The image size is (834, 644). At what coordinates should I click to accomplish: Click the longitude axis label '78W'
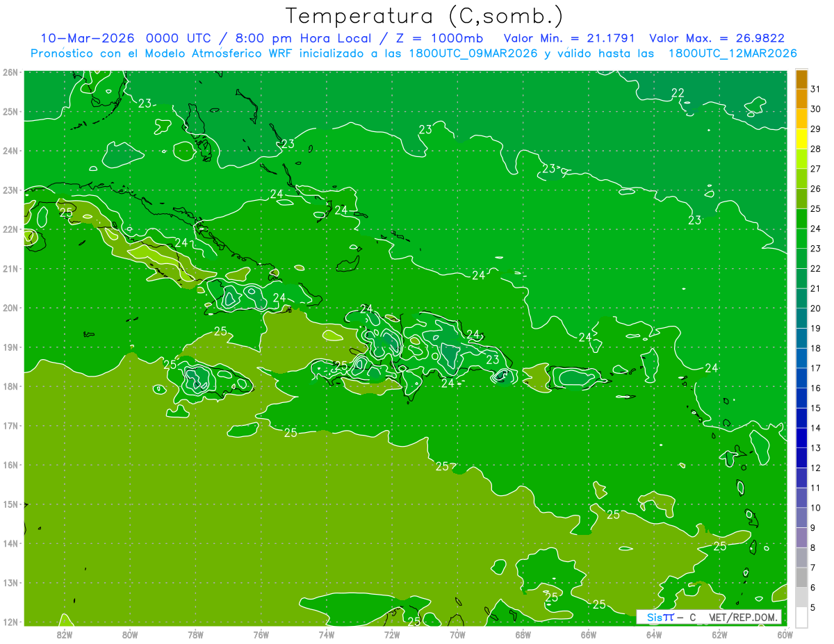tap(195, 634)
